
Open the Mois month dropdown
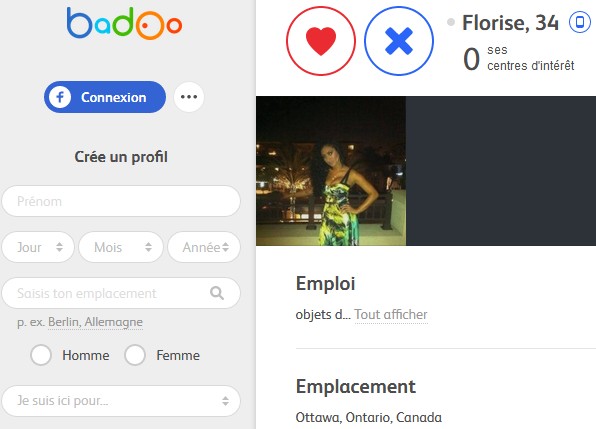121,247
